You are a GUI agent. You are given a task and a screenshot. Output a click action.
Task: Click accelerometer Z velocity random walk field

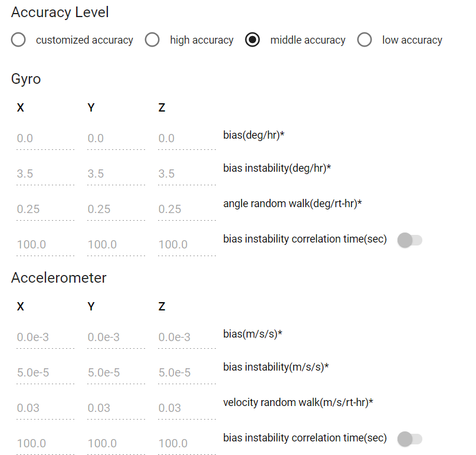(186, 408)
